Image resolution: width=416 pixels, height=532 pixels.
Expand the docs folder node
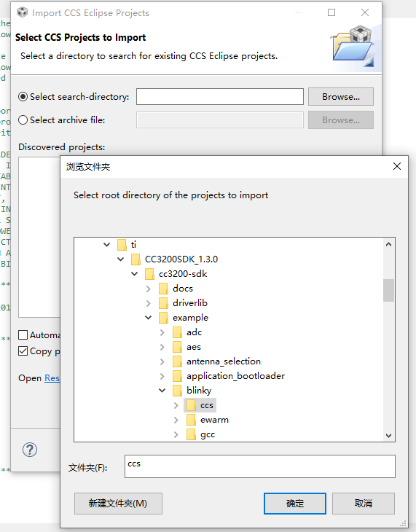coord(149,289)
